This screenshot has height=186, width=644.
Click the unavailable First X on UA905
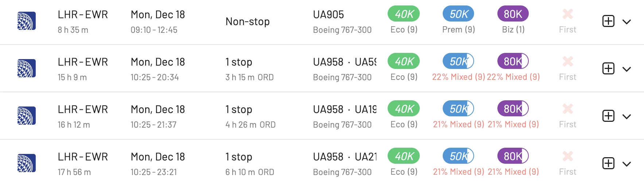568,14
